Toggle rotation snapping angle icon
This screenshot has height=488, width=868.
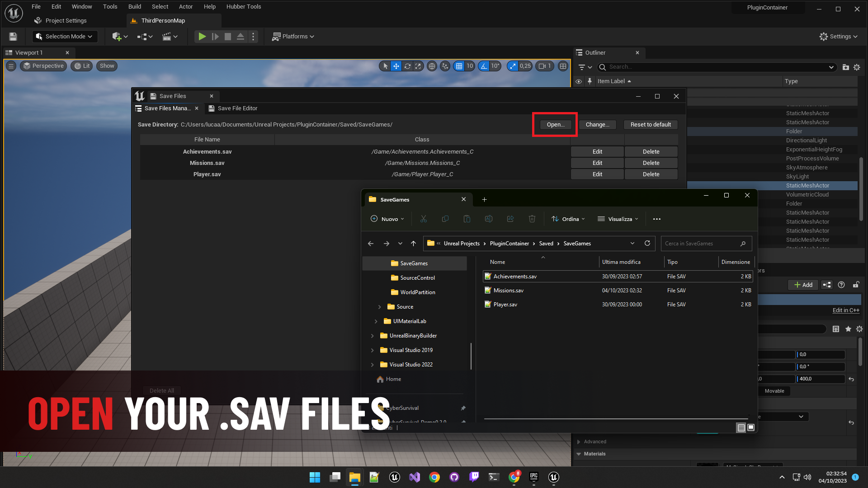tap(484, 66)
